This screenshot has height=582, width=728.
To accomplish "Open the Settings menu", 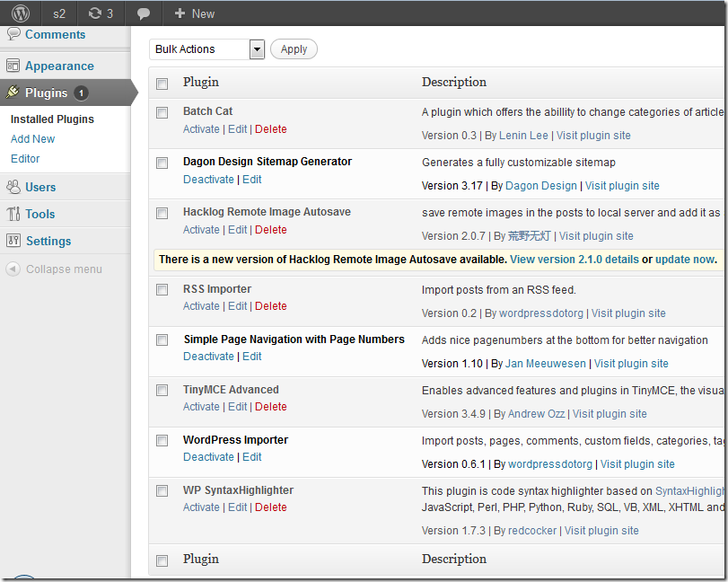I will click(x=48, y=241).
